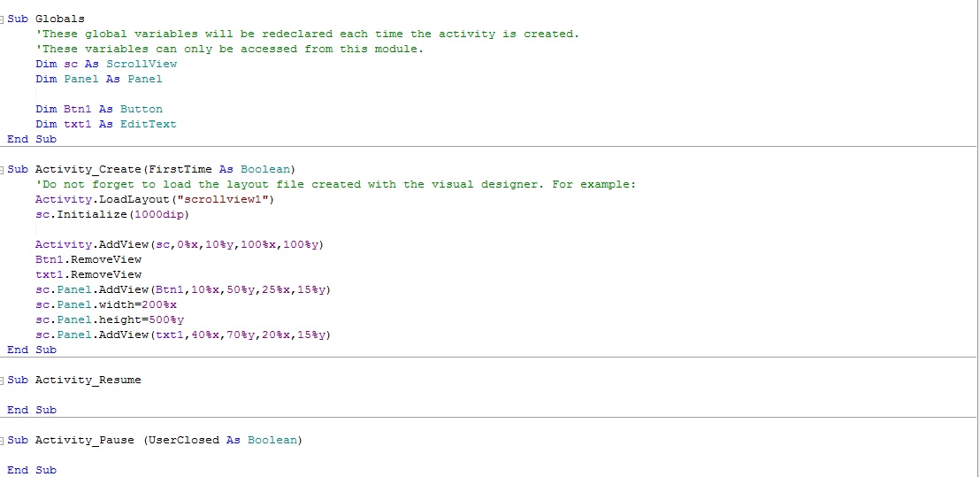Click the "Dim Panel As Panel" line
980x477 pixels.
(99, 79)
